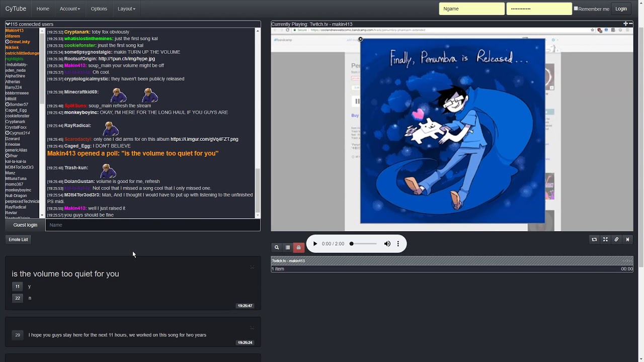Click the DolanGustan chat username

(x=79, y=182)
